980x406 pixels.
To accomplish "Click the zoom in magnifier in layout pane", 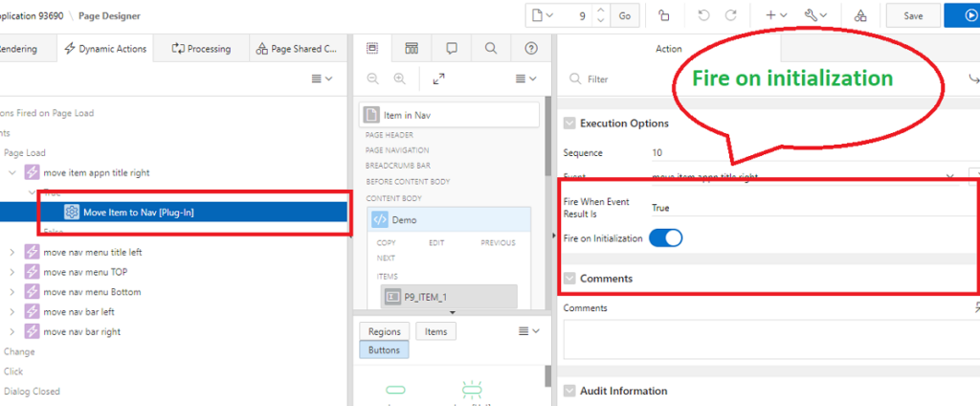I will point(399,79).
